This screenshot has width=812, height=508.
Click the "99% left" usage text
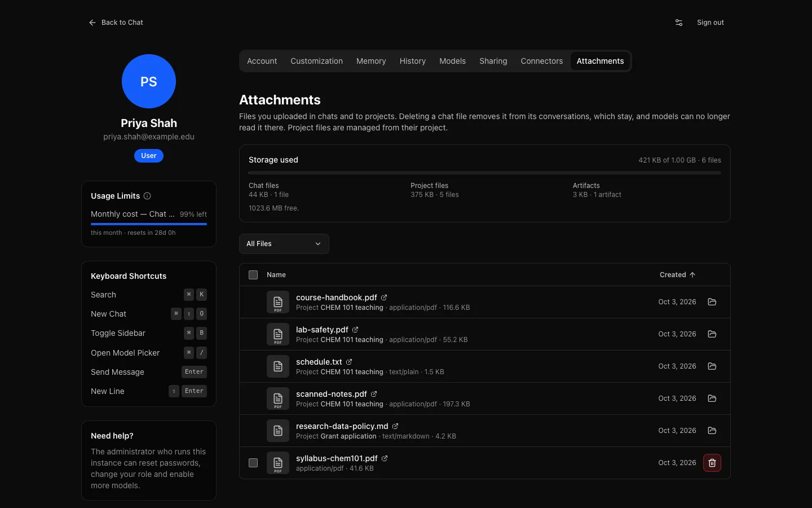click(x=193, y=214)
